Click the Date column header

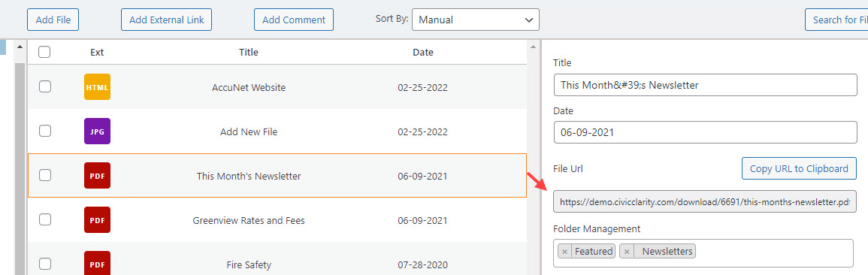click(x=423, y=53)
